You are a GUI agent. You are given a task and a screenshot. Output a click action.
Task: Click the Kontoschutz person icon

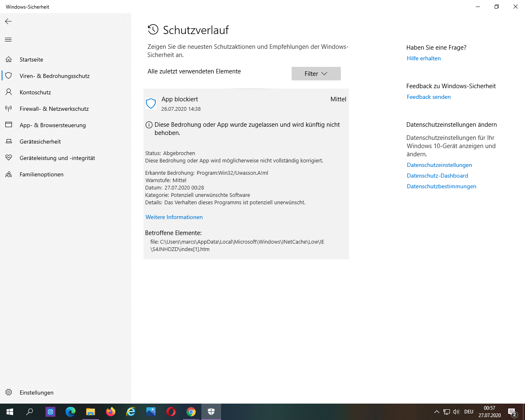click(x=9, y=92)
